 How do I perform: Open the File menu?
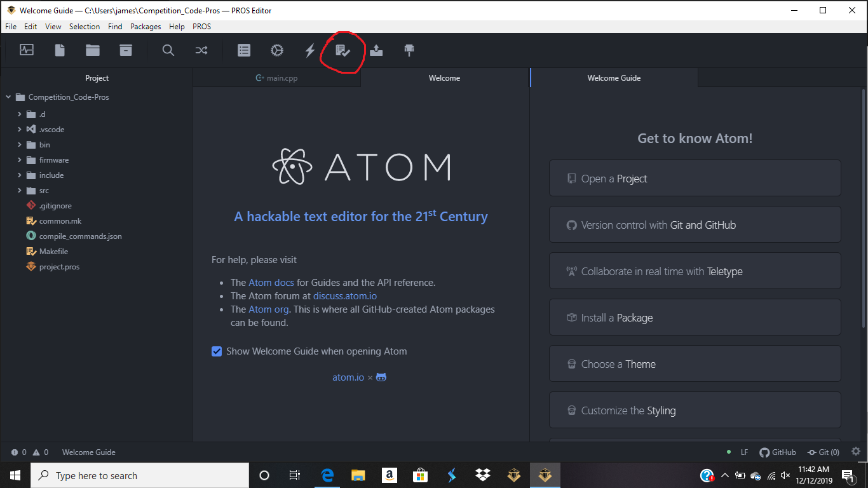[x=11, y=27]
